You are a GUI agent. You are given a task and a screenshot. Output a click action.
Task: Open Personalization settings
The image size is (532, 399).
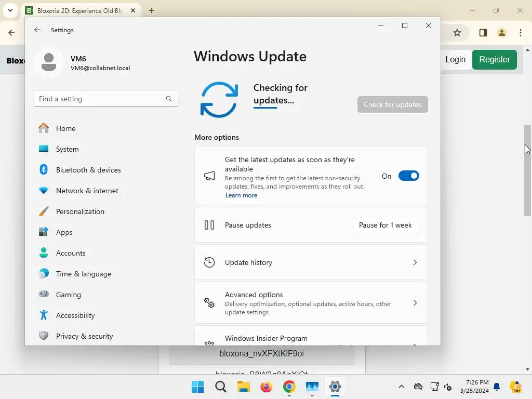click(x=106, y=211)
